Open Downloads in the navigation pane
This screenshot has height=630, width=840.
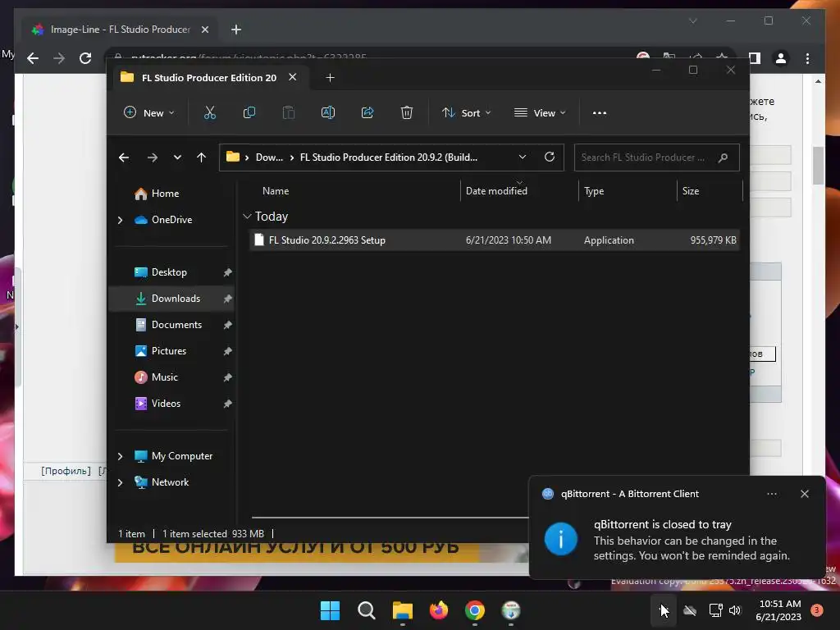click(x=171, y=299)
